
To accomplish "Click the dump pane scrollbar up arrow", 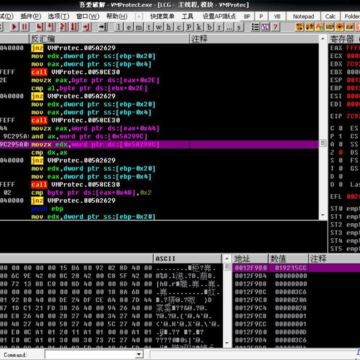I will (x=227, y=258).
